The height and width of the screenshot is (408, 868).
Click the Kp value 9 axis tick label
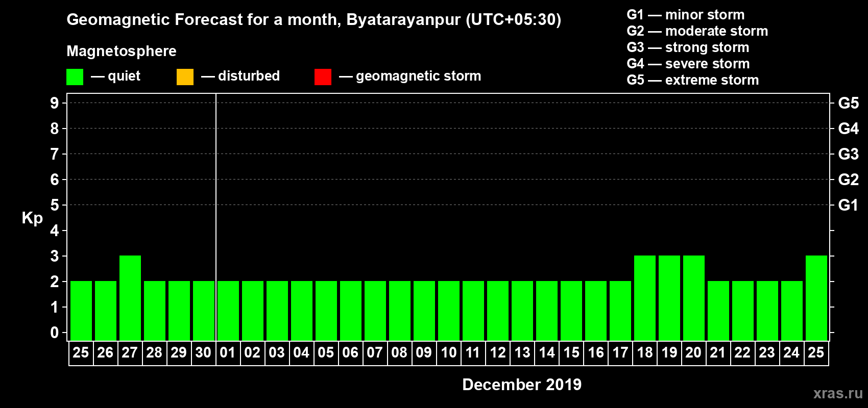[55, 103]
